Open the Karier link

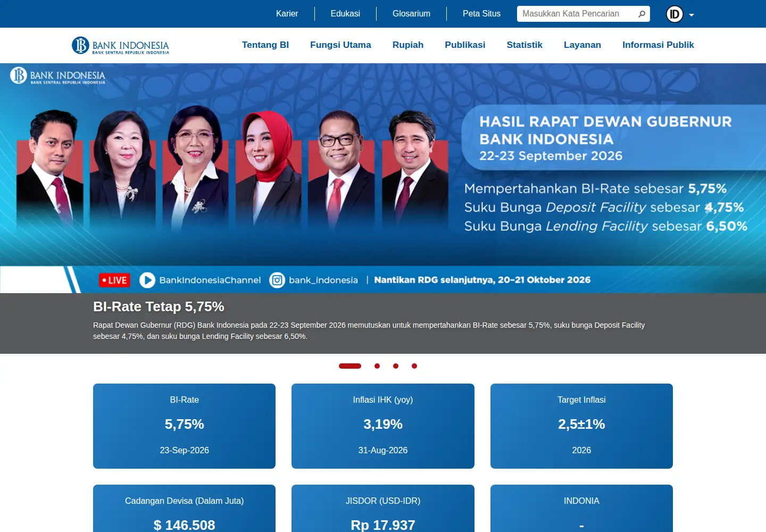coord(287,14)
